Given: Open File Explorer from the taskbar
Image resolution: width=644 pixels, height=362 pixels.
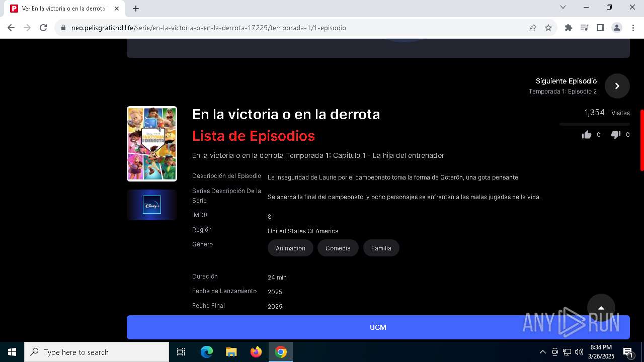Looking at the screenshot, I should coord(231,352).
